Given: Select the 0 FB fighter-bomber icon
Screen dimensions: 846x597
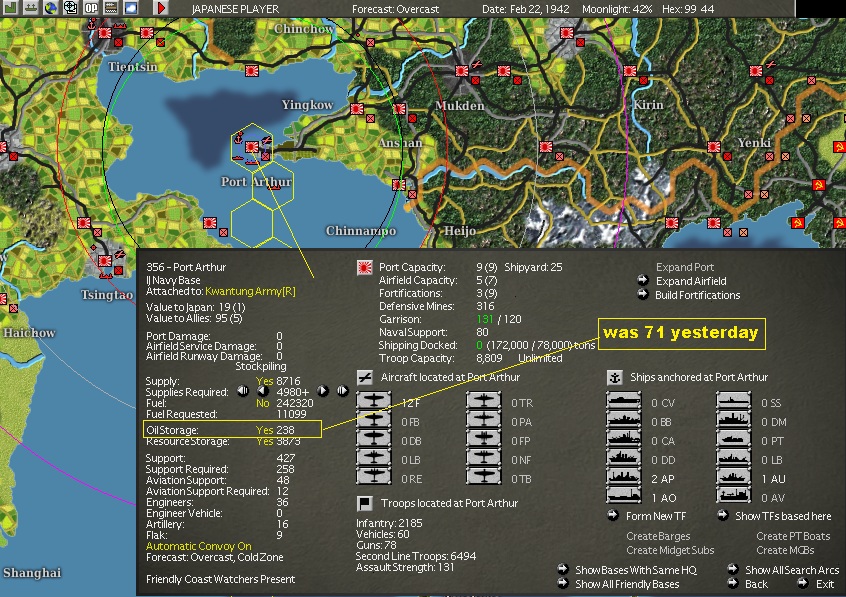Looking at the screenshot, I should pyautogui.click(x=373, y=421).
